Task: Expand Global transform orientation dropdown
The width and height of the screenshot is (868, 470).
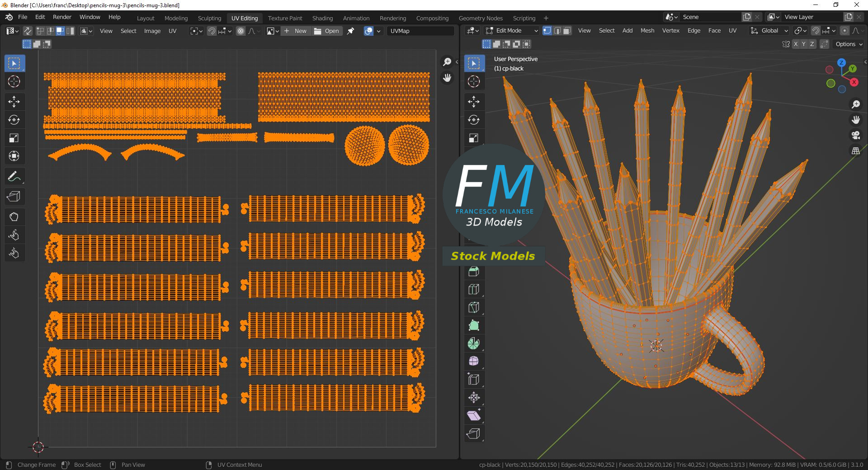Action: tap(769, 31)
